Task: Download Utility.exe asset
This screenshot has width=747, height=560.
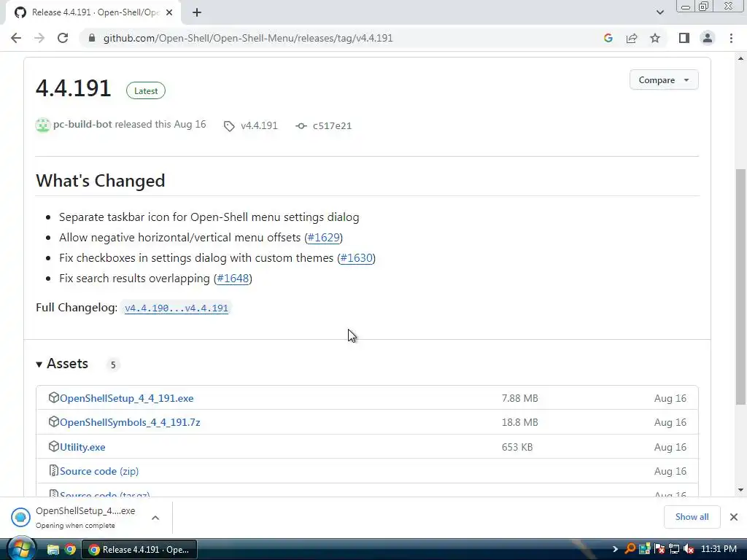Action: (x=82, y=447)
